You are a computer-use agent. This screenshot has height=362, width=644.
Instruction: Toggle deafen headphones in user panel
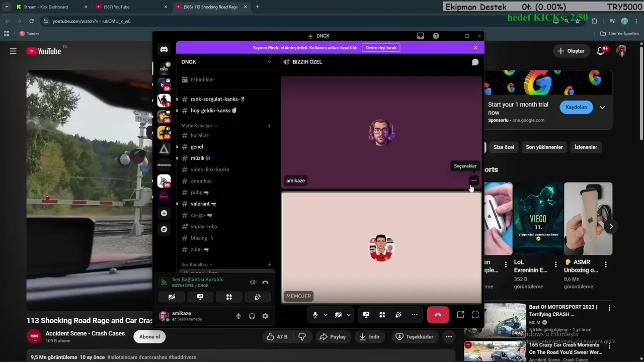(252, 316)
